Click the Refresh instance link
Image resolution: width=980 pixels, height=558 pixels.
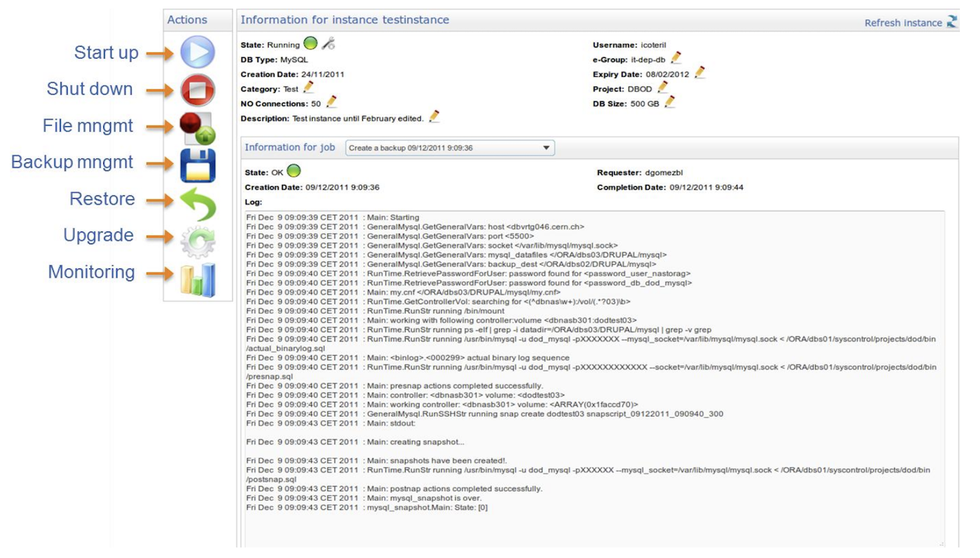coord(905,22)
